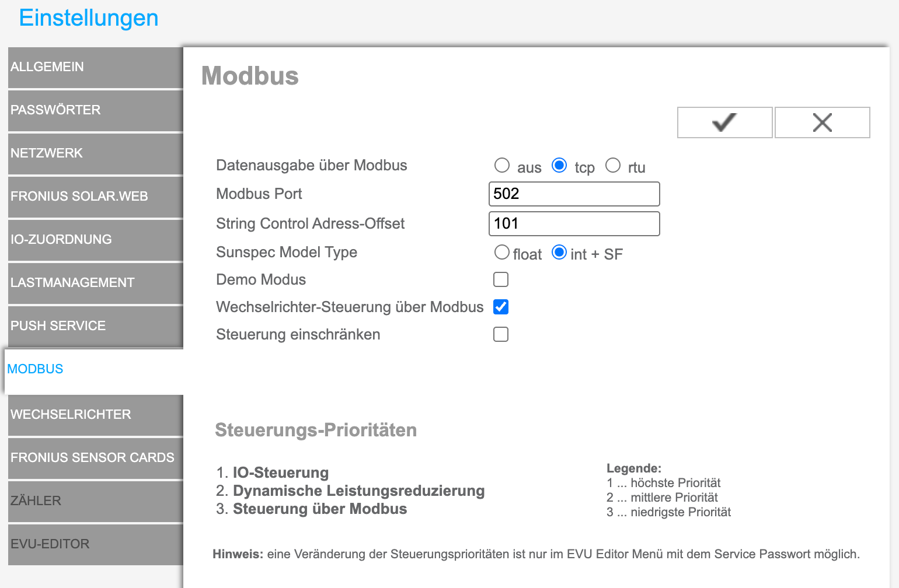The image size is (899, 588).
Task: Open the EVU-Editor menu
Action: pyautogui.click(x=96, y=544)
